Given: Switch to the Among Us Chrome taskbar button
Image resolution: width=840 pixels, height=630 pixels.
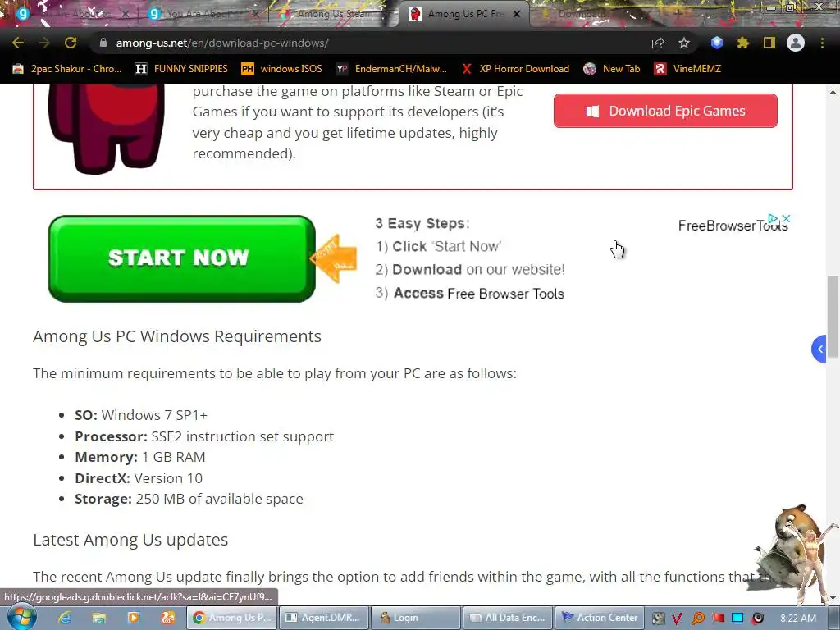Looking at the screenshot, I should coord(231,618).
